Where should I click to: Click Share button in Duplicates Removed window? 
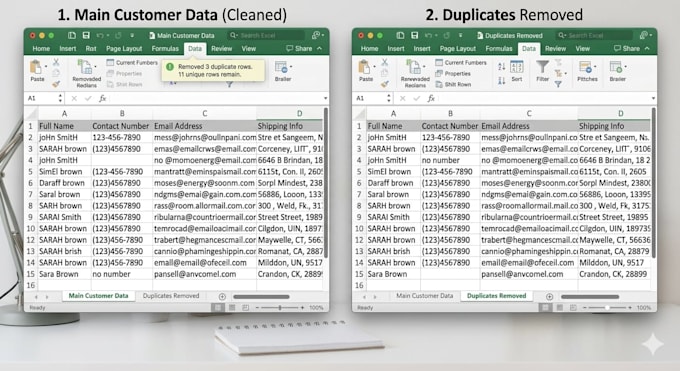pyautogui.click(x=627, y=48)
